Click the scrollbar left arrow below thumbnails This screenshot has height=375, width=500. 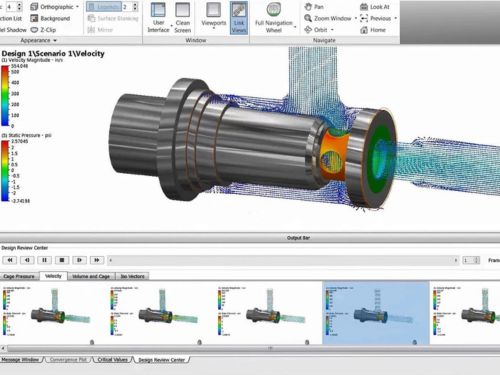tap(3, 349)
